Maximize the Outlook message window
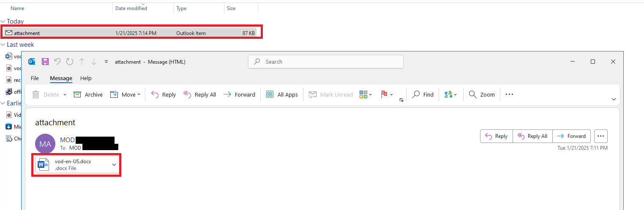 point(593,62)
